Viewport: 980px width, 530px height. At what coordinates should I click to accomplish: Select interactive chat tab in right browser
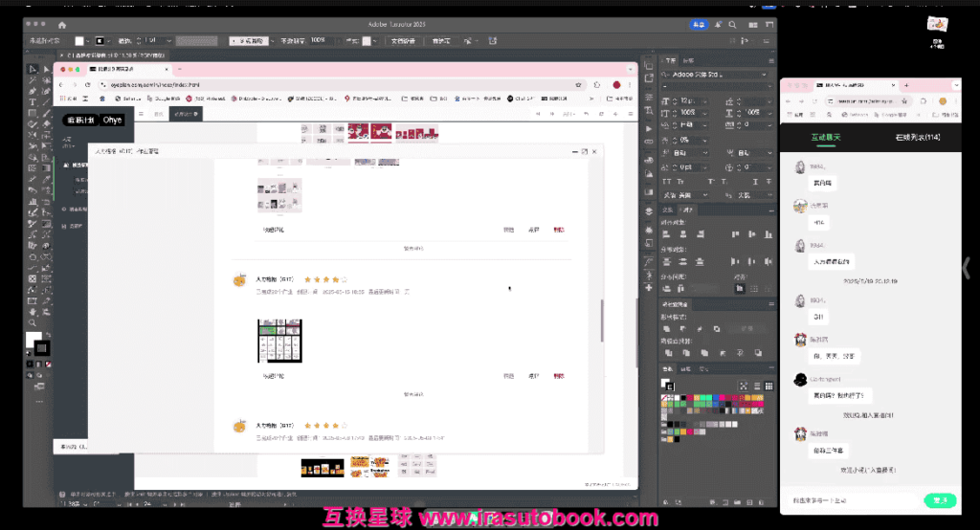826,137
